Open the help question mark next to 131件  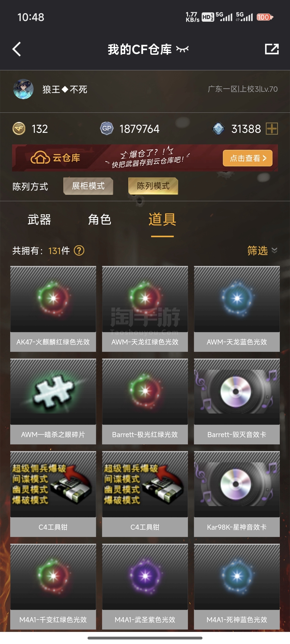point(79,251)
